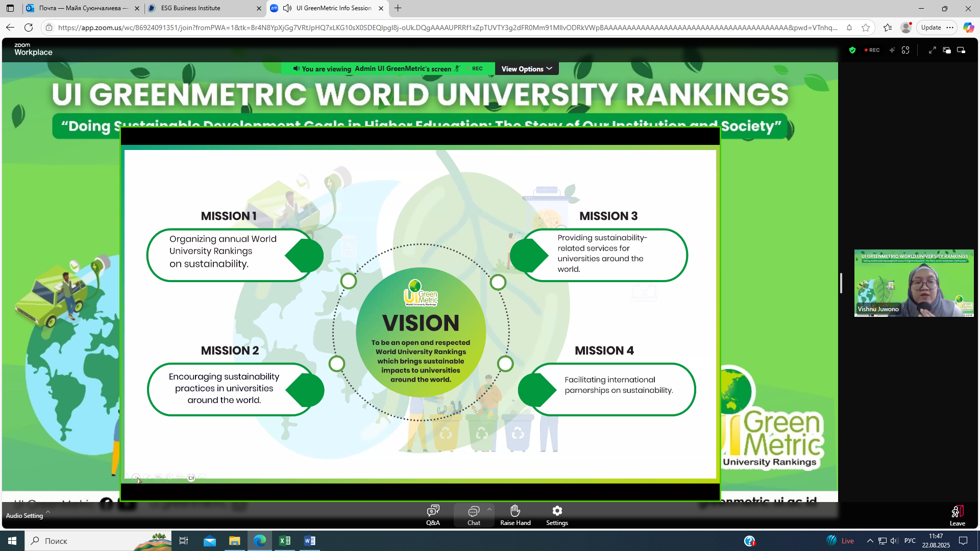The image size is (980, 551).
Task: Open the Live cricket widget on the taskbar
Action: pos(840,541)
